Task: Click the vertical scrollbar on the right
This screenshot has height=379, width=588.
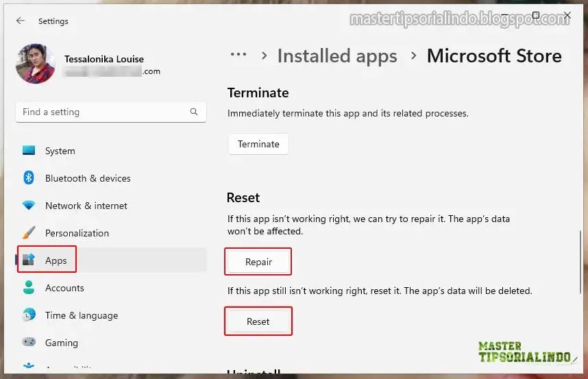Action: [580, 262]
